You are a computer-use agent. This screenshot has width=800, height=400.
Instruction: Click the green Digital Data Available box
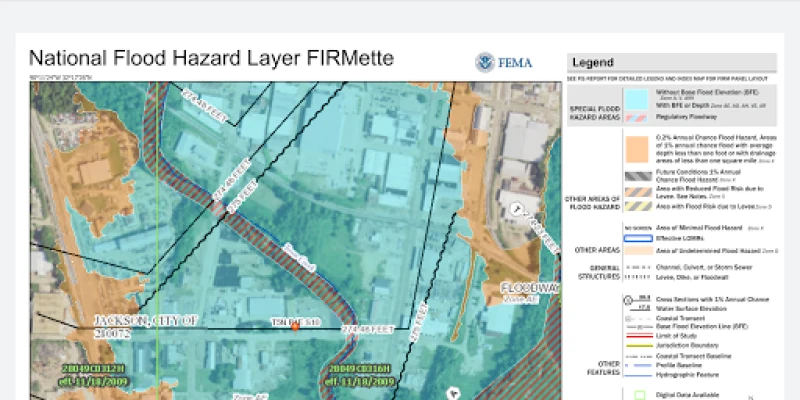[638, 396]
